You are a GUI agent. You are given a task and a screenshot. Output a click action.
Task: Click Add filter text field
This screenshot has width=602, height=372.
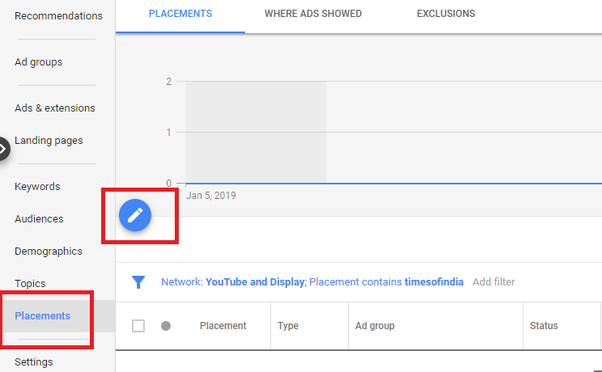493,282
